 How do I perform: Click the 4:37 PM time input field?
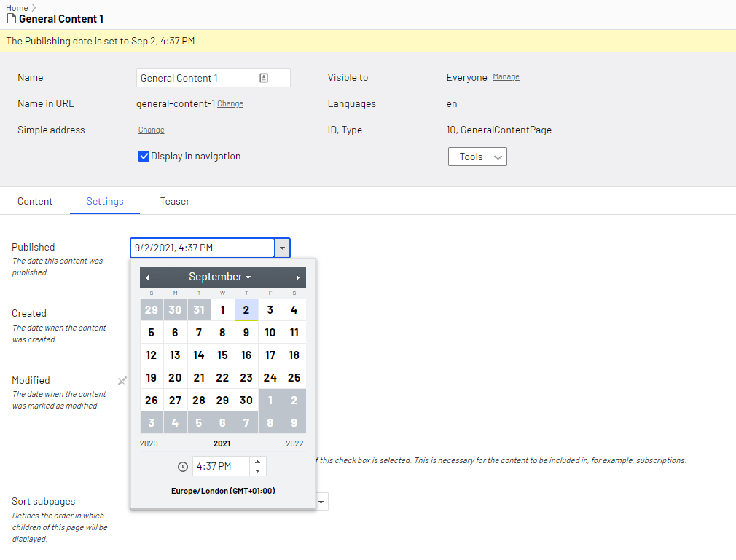221,466
